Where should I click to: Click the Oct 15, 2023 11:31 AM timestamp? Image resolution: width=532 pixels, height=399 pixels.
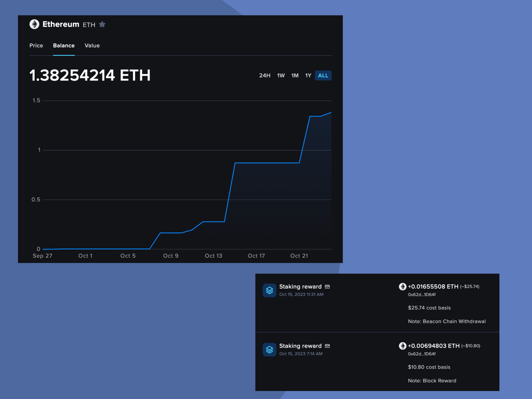[x=301, y=295]
